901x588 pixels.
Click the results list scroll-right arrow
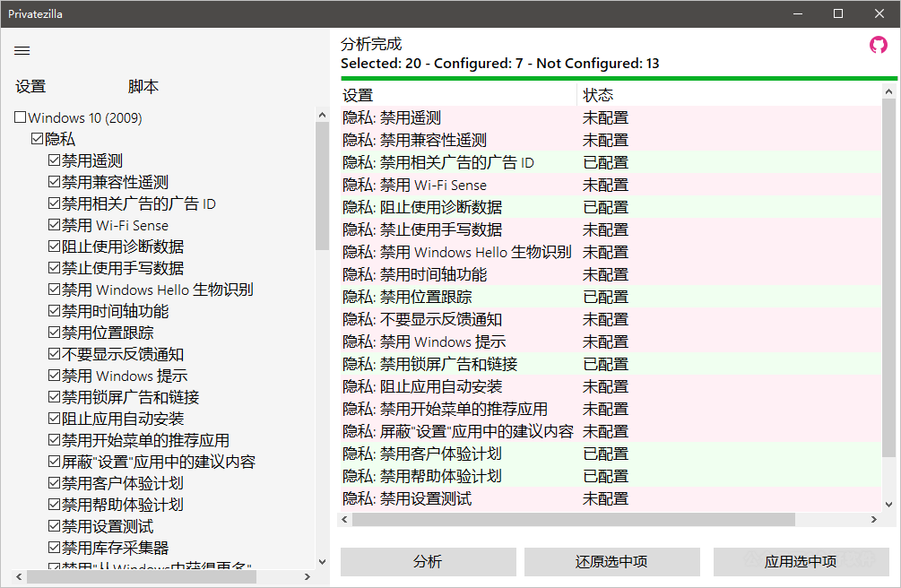(x=874, y=519)
